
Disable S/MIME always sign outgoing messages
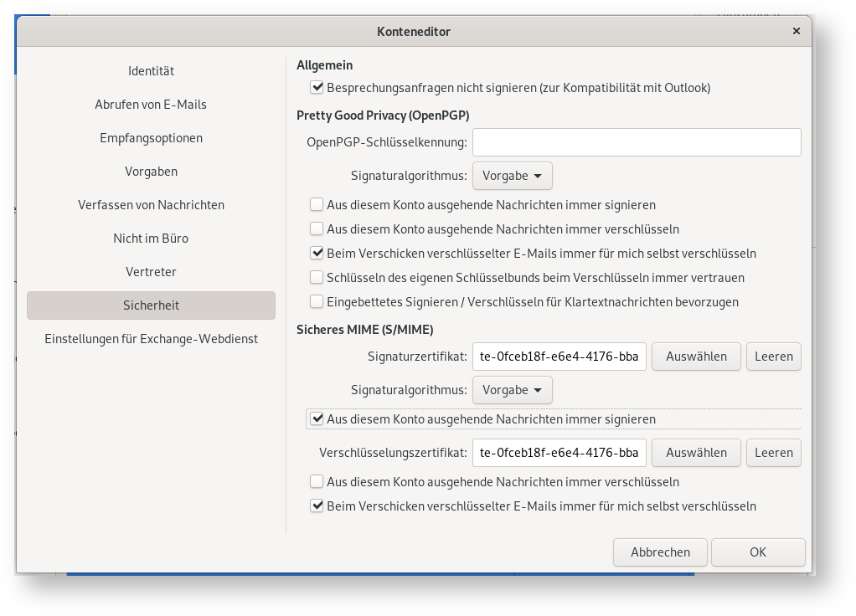[317, 418]
